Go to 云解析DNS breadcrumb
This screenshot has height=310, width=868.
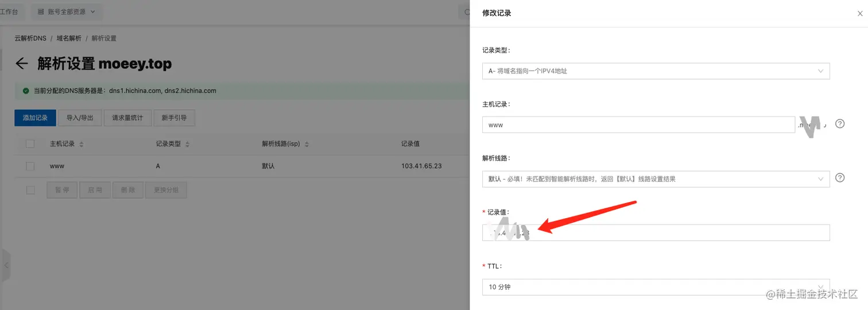30,38
